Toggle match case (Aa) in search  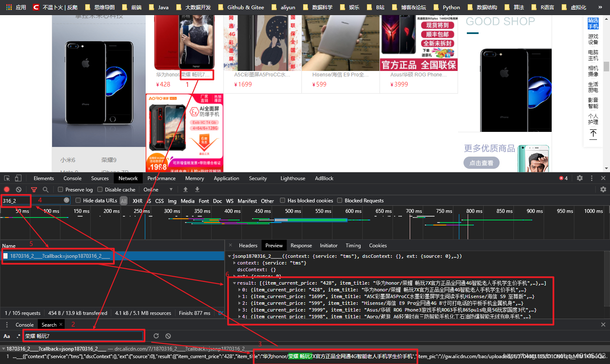pyautogui.click(x=7, y=336)
